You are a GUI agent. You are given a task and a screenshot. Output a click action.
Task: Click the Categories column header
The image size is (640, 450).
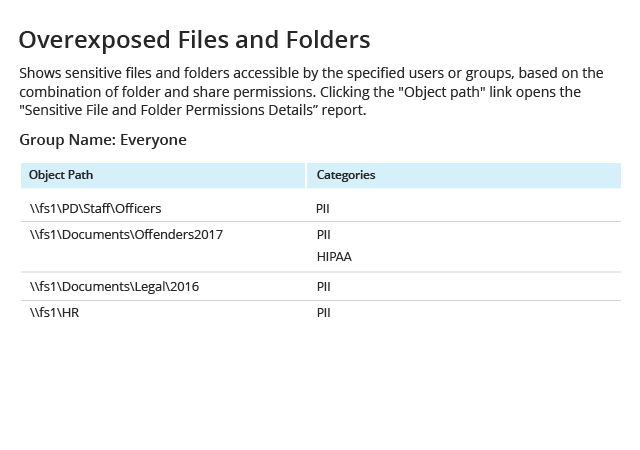click(x=346, y=175)
